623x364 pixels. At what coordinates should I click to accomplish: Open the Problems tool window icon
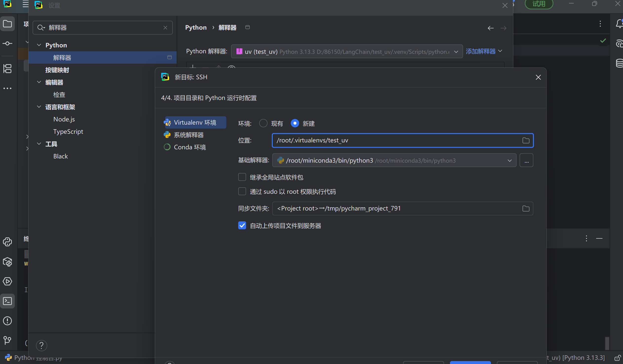tap(7, 321)
